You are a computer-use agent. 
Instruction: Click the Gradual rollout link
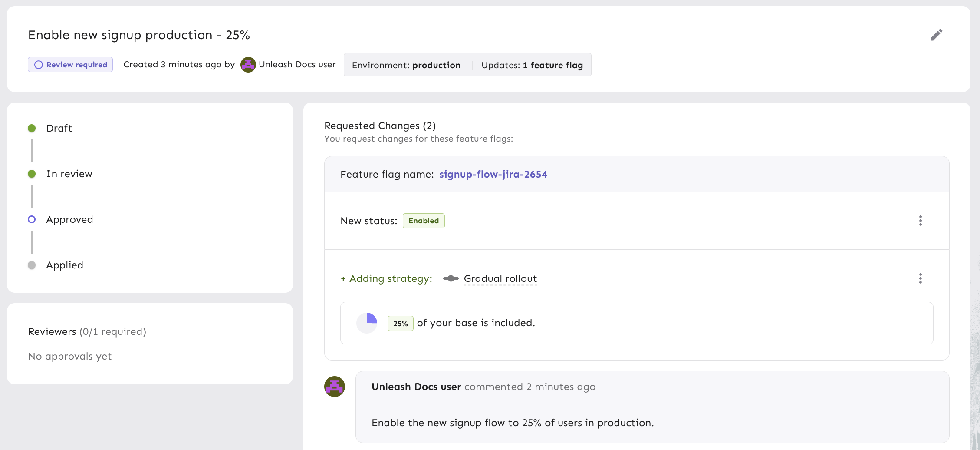pos(500,278)
